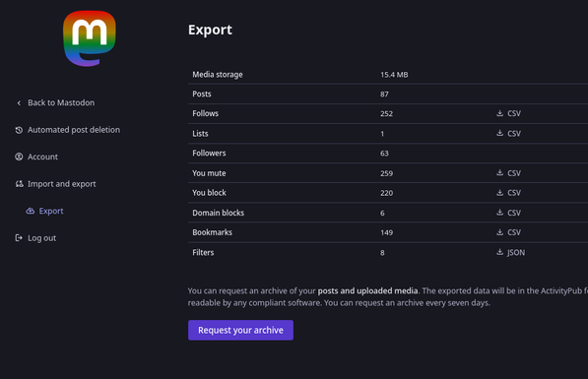Download Lists as CSV

[509, 133]
